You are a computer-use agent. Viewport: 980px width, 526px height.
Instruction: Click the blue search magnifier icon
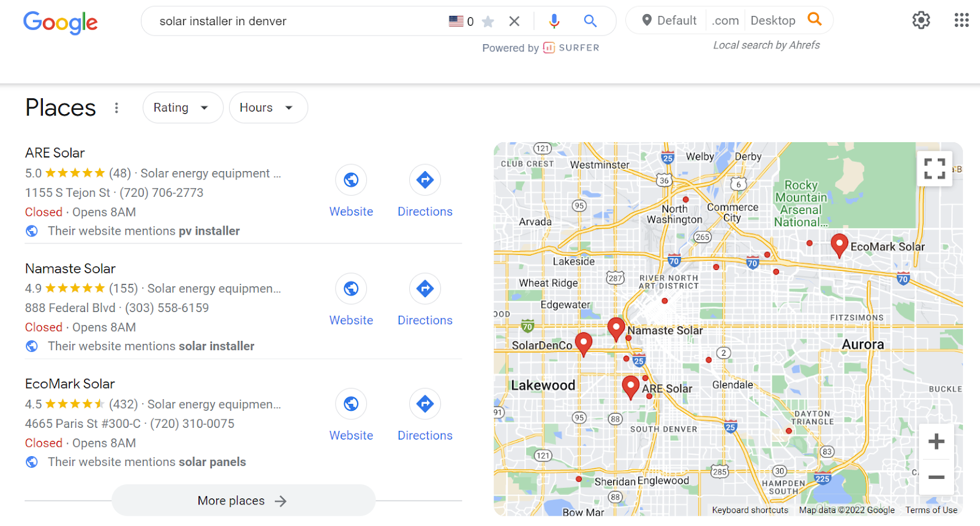[590, 21]
